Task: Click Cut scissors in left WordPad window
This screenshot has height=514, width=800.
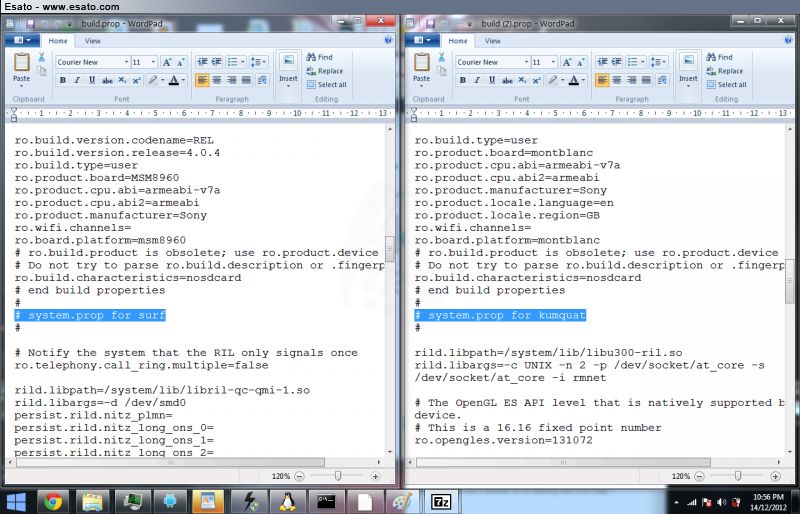Action: (x=42, y=57)
